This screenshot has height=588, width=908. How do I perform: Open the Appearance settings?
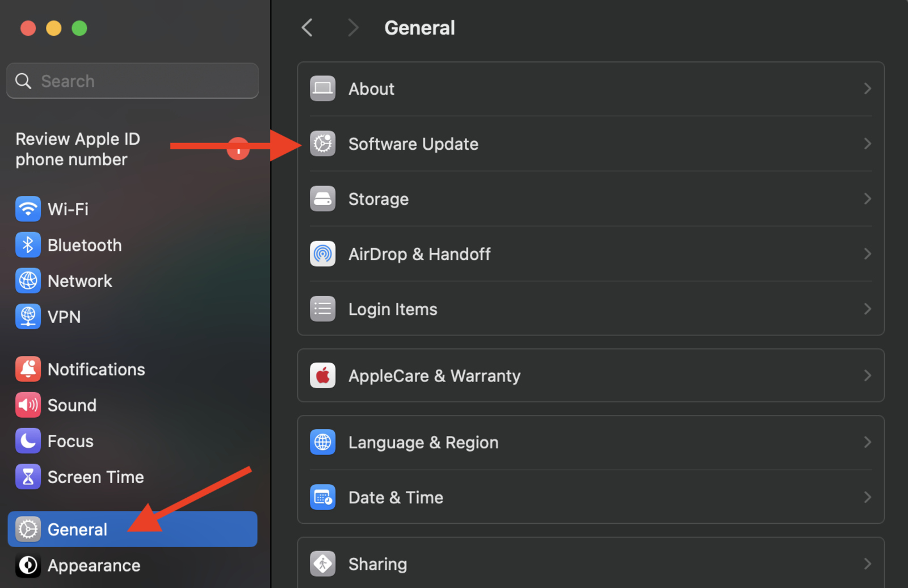(x=94, y=565)
